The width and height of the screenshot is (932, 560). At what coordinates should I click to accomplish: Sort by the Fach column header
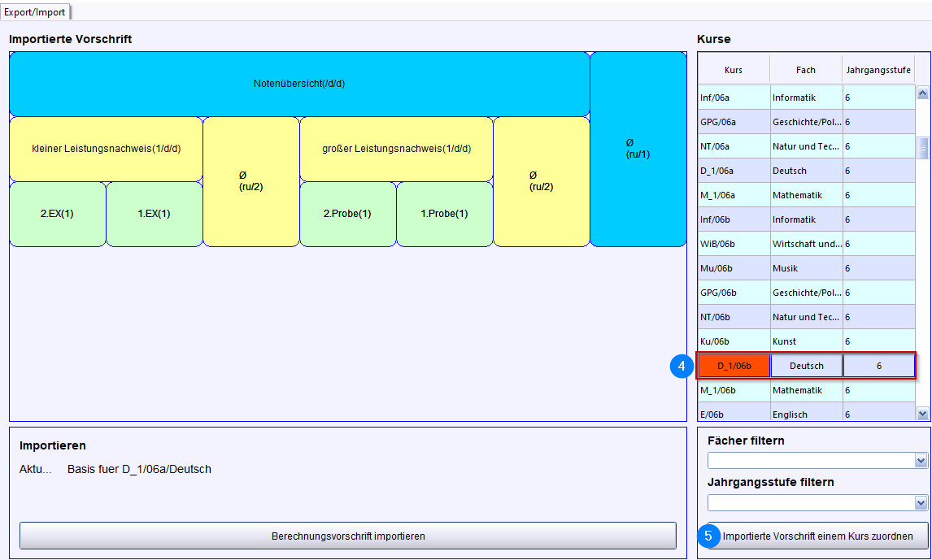click(x=806, y=69)
